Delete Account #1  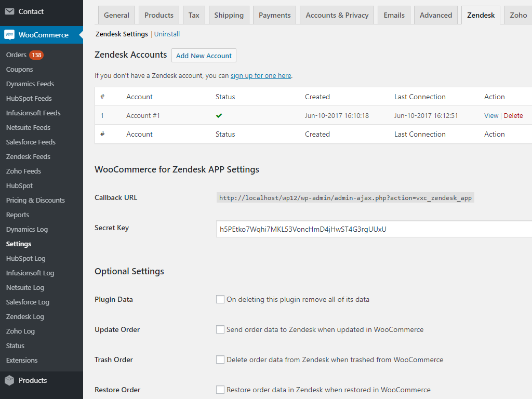513,116
